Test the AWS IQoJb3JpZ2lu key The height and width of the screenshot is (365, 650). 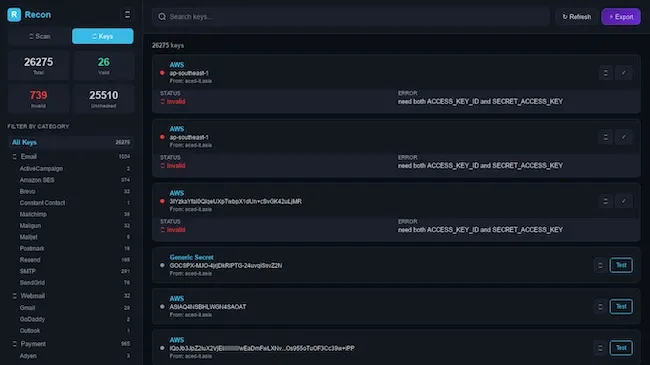(621, 348)
